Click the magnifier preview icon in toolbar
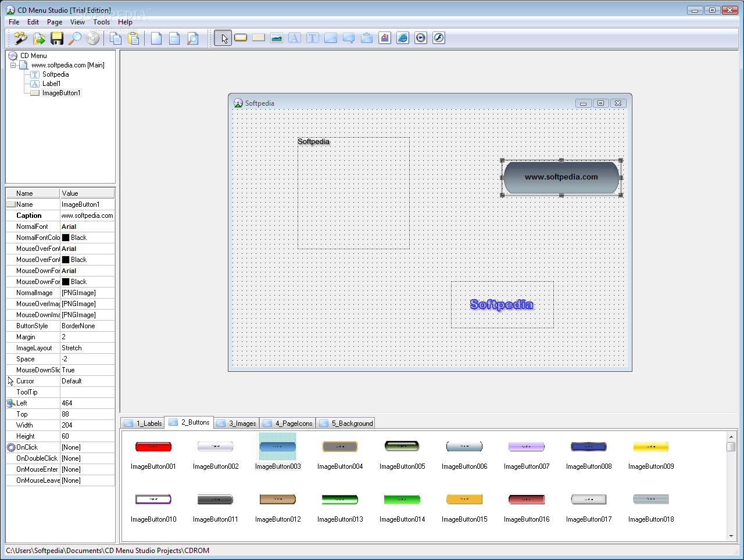 point(75,38)
